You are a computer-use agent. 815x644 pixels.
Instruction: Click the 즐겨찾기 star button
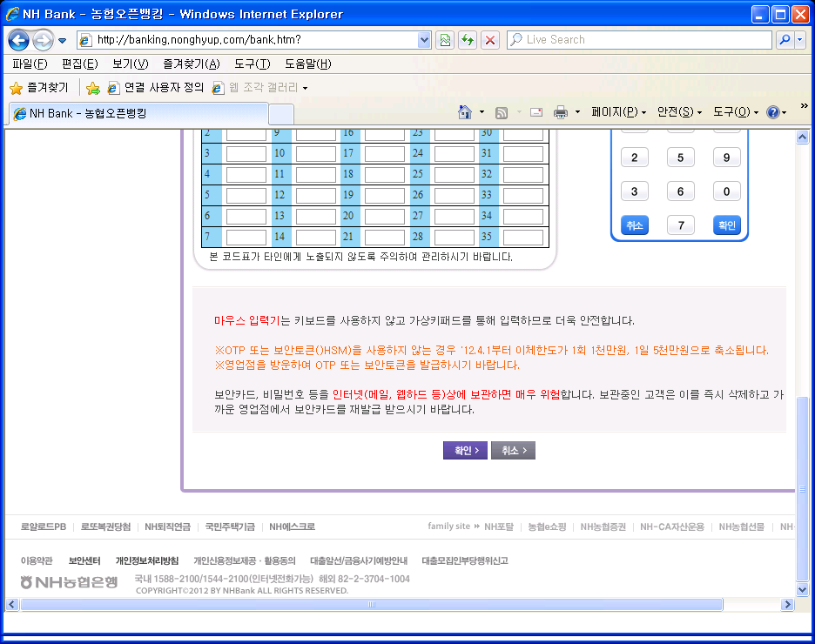(x=39, y=88)
